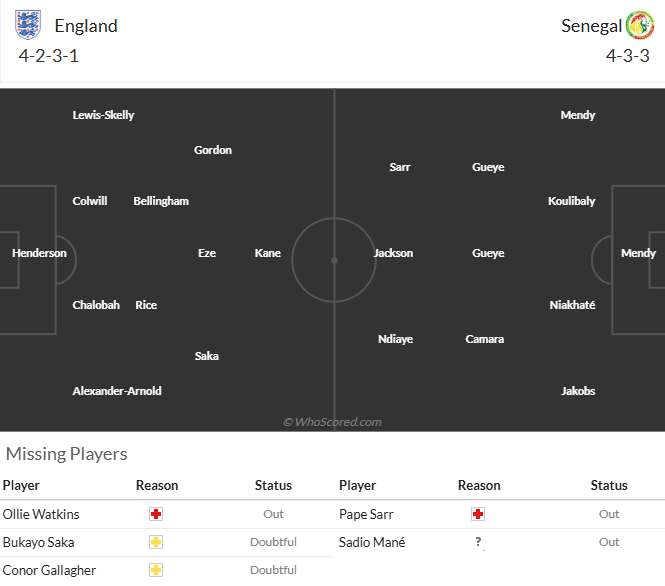Click the Missing Players section heading
Image resolution: width=665 pixels, height=586 pixels.
(67, 454)
